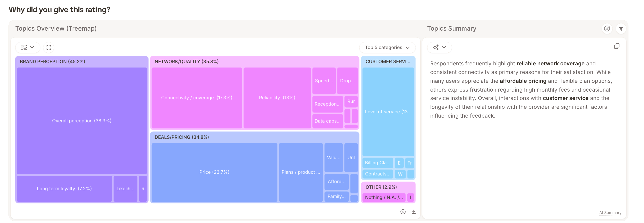Viewport: 644px width, 223px height.
Task: Select the R tile in Brand Perception
Action: [143, 189]
